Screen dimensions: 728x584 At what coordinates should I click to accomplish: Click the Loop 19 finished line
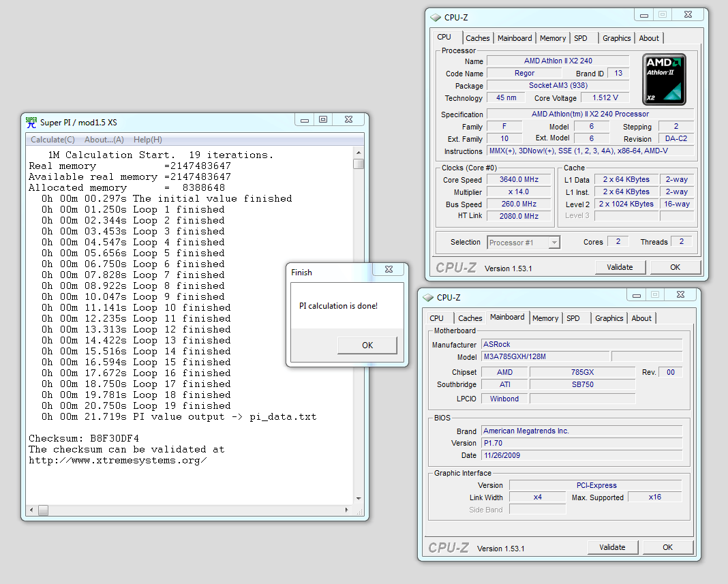(x=136, y=405)
